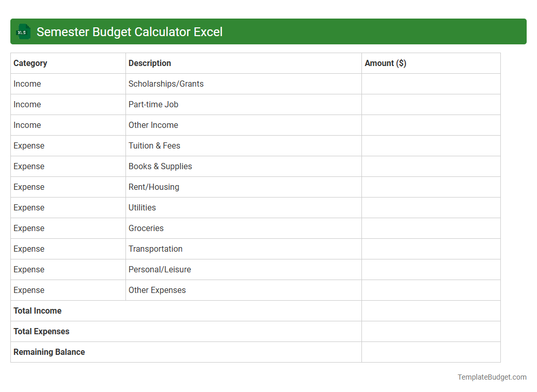Select the Personal/Leisure description
This screenshot has width=537, height=392.
coord(160,269)
